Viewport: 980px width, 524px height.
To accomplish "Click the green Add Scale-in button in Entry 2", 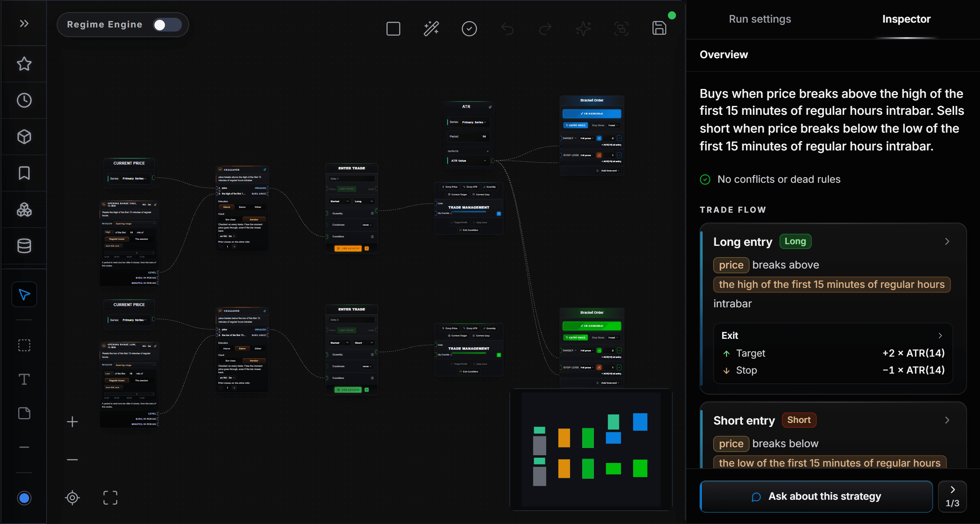I will (x=348, y=390).
